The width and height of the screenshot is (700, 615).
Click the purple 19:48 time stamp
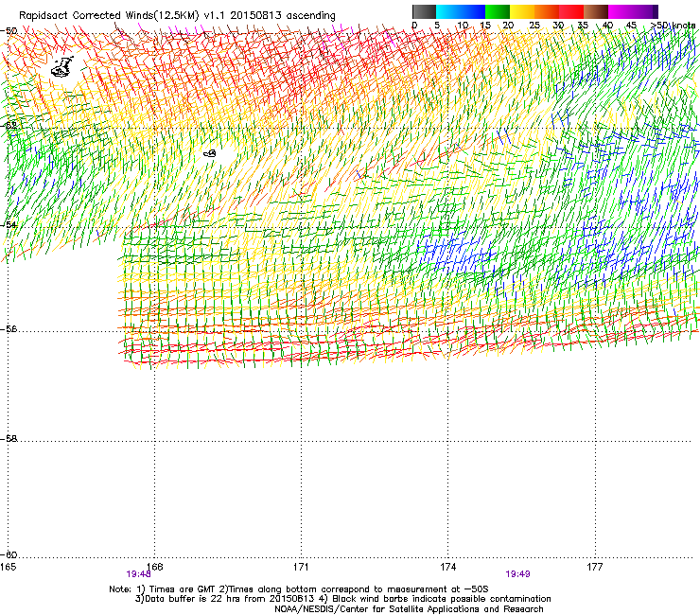[138, 574]
